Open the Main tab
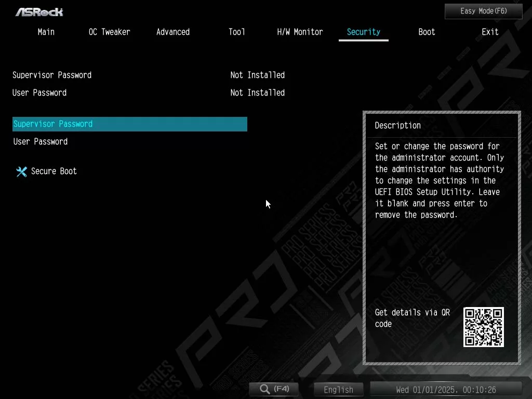Screen dimensions: 532x399 [46, 32]
